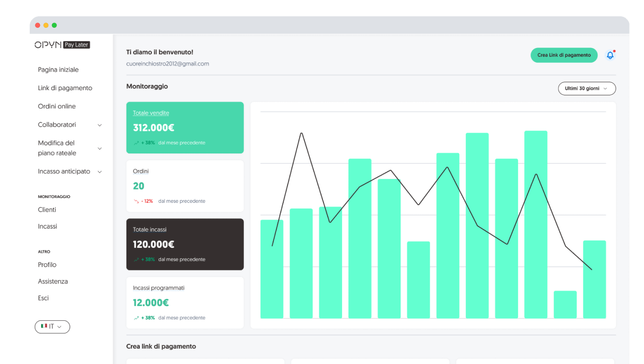Click the email cuoreinchiostro2012@gmail.com

168,64
